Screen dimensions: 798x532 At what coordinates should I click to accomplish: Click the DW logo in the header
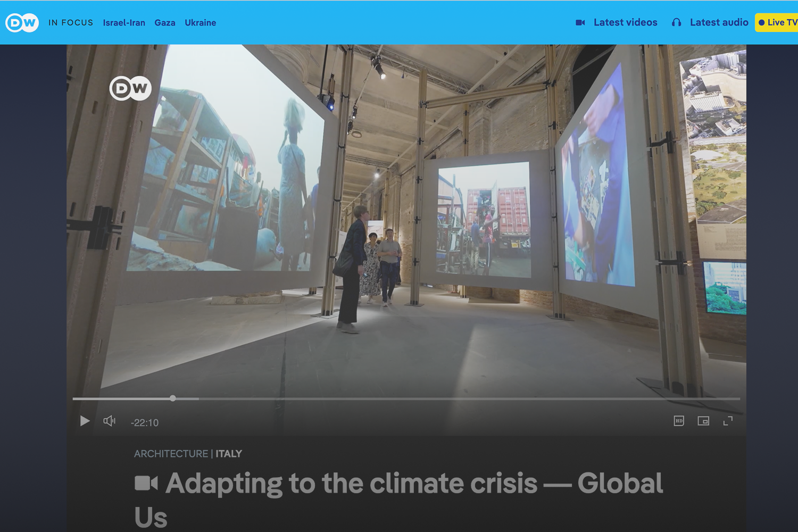(22, 23)
